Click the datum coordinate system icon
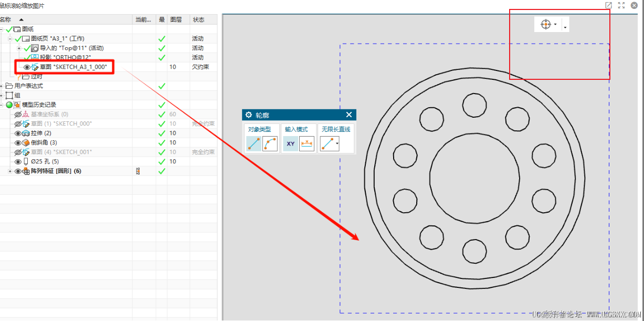The image size is (644, 321). pos(26,114)
